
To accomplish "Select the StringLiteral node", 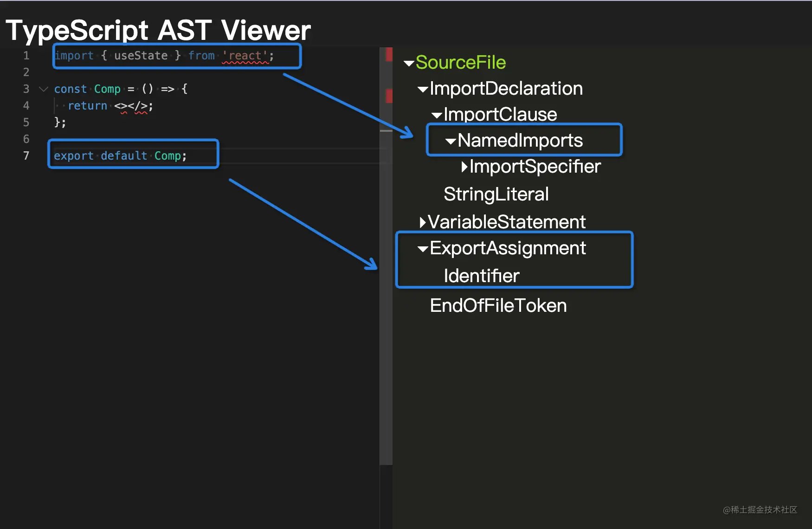I will pos(496,194).
